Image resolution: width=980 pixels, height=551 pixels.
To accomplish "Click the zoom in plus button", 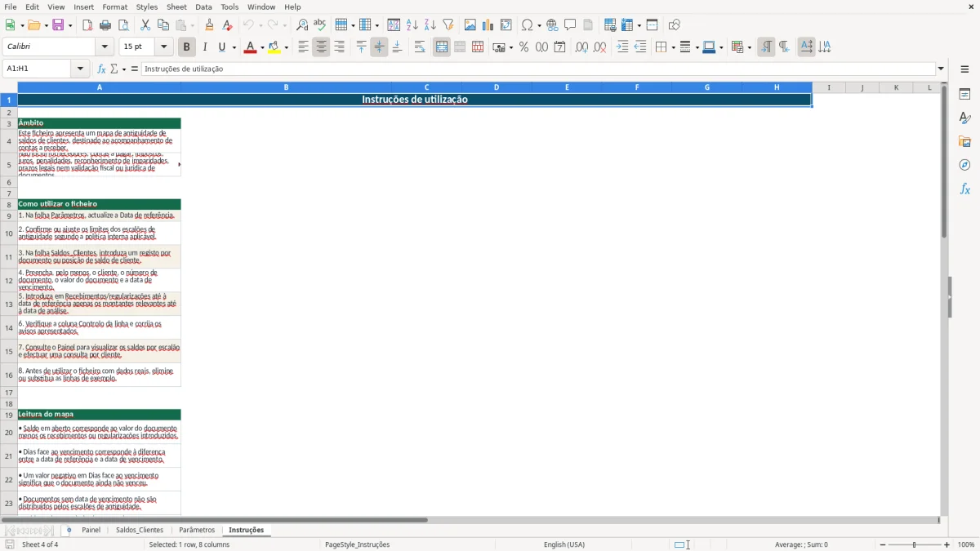I will 947,544.
